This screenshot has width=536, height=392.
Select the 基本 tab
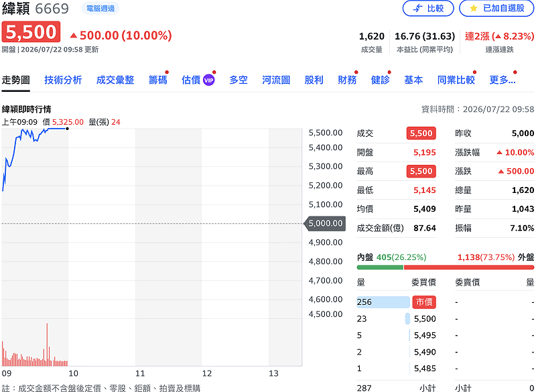coord(413,80)
